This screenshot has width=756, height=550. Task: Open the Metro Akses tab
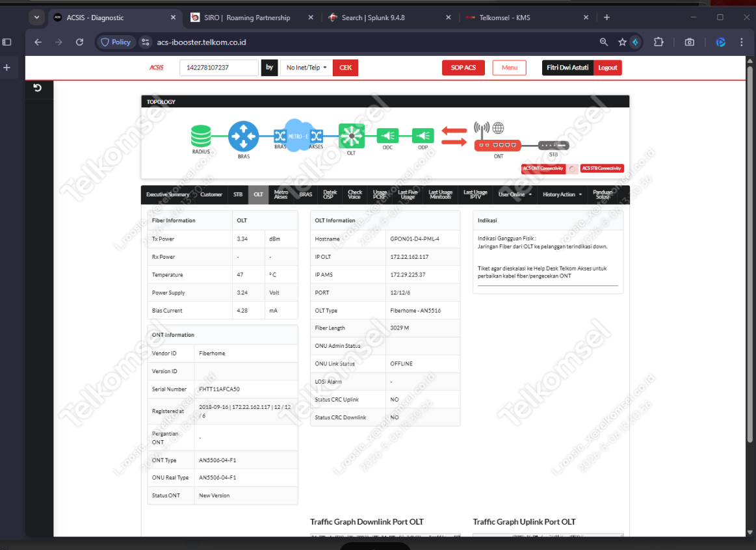tap(281, 195)
